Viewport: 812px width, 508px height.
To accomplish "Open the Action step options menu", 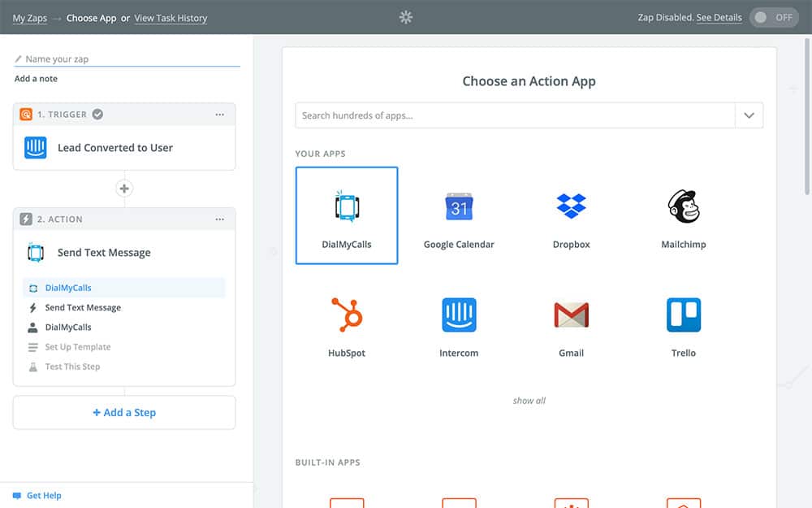I will (219, 219).
